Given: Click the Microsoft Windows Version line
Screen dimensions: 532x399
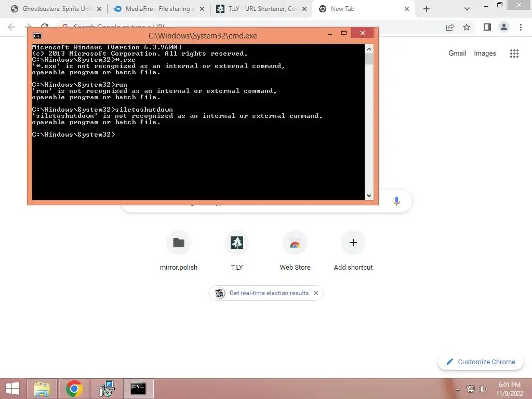Looking at the screenshot, I should pos(107,47).
